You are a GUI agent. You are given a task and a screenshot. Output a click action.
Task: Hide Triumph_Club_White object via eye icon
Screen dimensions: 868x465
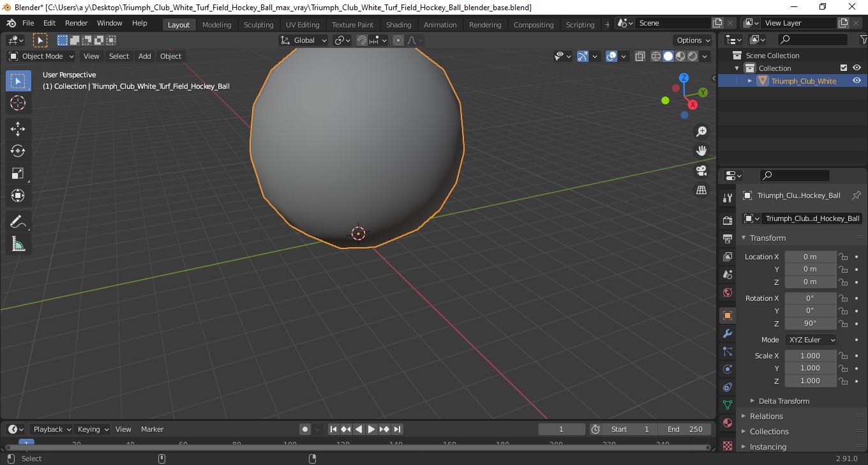pos(857,81)
